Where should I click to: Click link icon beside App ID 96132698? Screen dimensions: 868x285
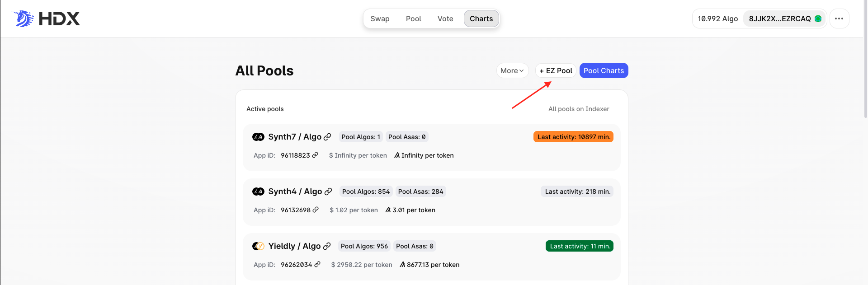[316, 210]
